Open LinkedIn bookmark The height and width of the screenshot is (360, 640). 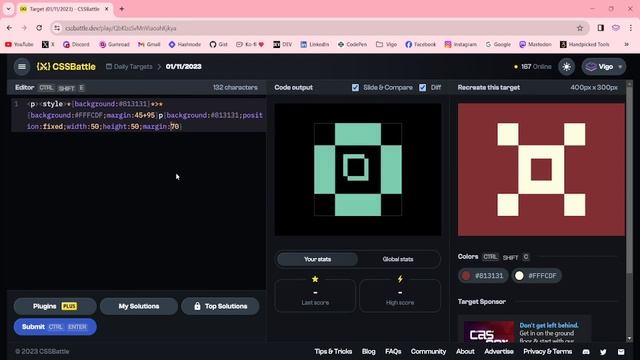[315, 44]
